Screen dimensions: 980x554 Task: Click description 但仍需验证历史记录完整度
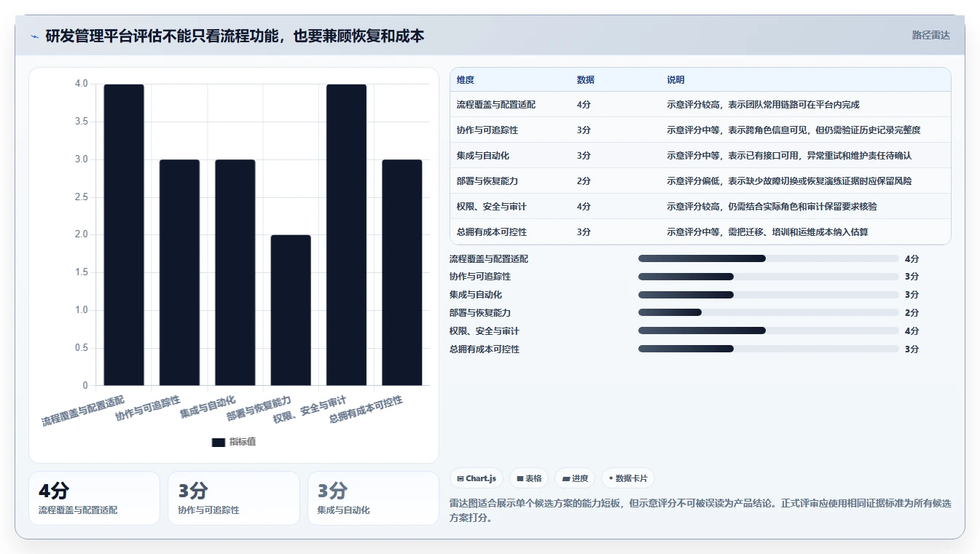tap(869, 130)
